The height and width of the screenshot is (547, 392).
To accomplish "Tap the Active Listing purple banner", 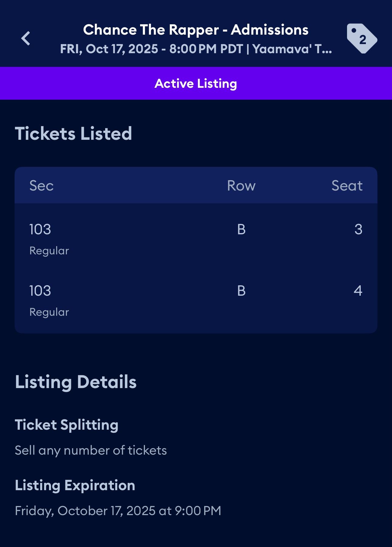I will 196,84.
